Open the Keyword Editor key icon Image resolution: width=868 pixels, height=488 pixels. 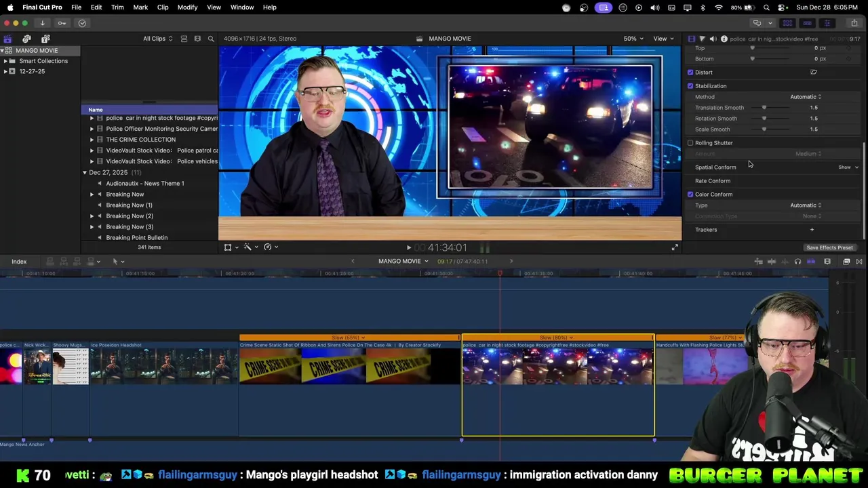(x=62, y=23)
